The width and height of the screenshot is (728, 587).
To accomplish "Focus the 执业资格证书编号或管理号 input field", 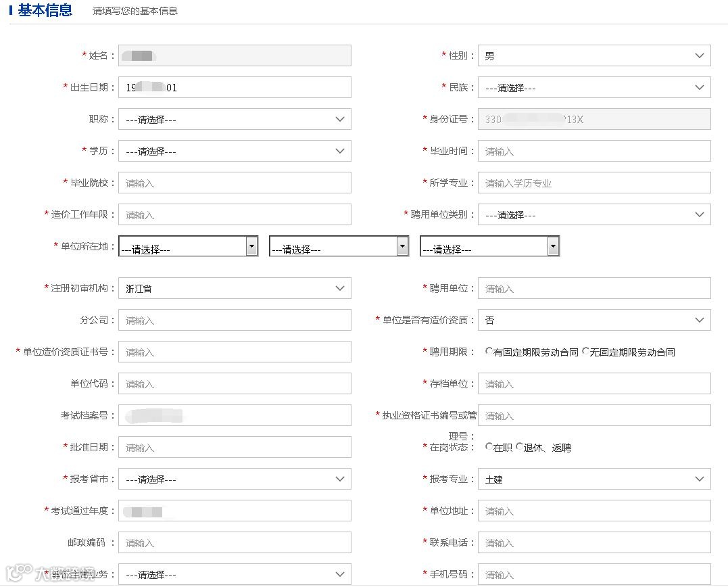I will [x=594, y=415].
